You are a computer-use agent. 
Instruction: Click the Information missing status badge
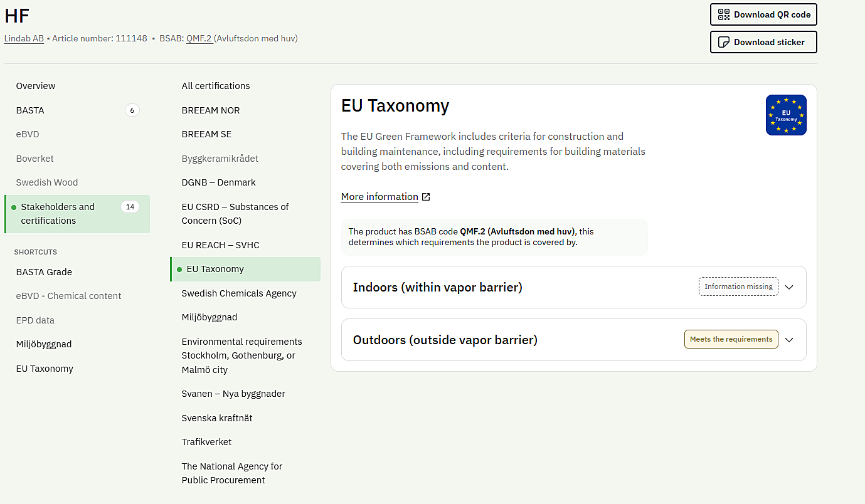738,286
